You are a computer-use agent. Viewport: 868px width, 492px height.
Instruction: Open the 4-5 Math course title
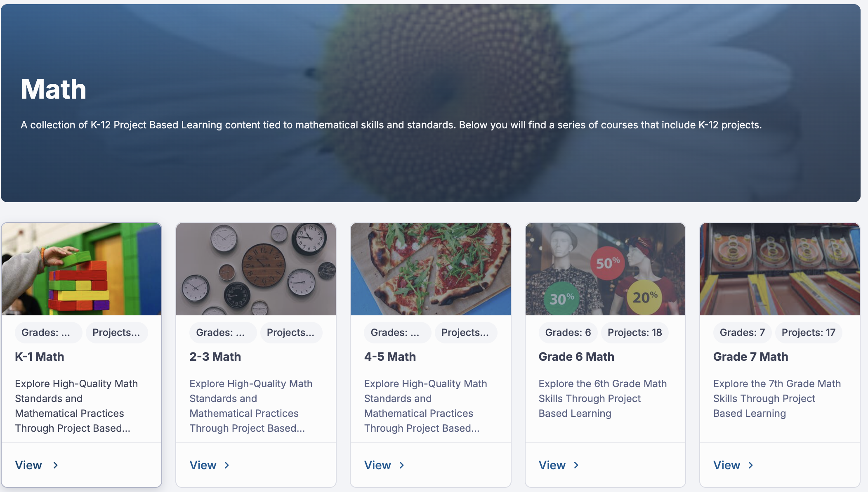(390, 357)
